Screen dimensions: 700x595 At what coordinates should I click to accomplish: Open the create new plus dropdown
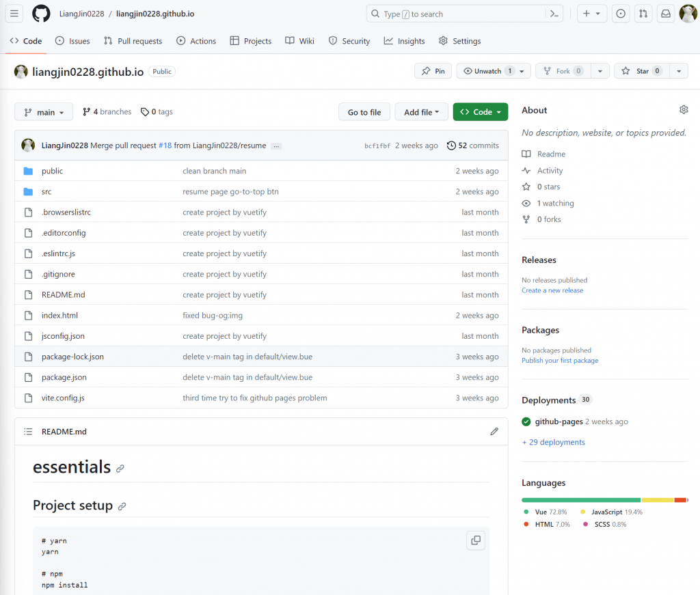pos(591,14)
